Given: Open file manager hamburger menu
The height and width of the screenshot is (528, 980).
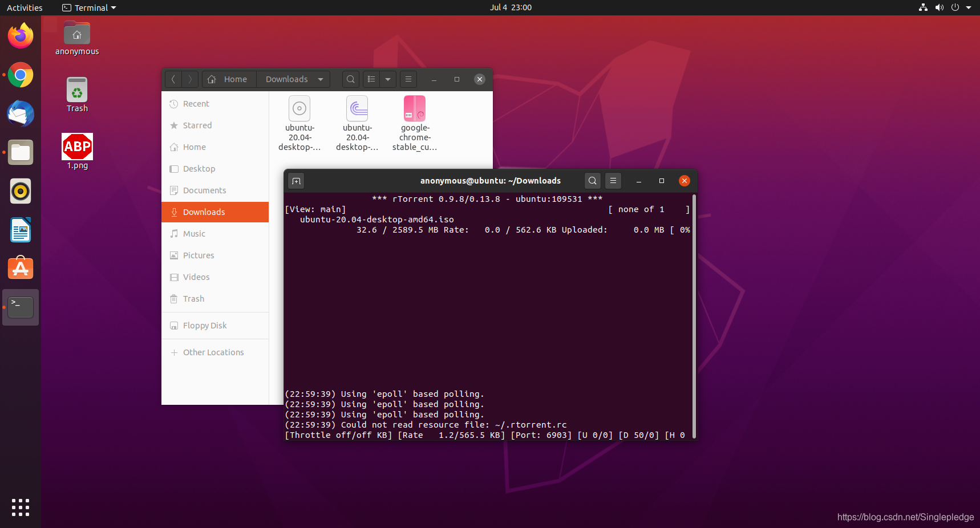Looking at the screenshot, I should tap(408, 79).
